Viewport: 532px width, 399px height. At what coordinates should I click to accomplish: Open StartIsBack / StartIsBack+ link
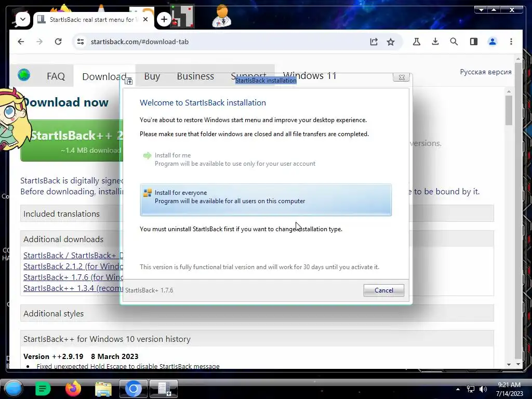pos(73,256)
